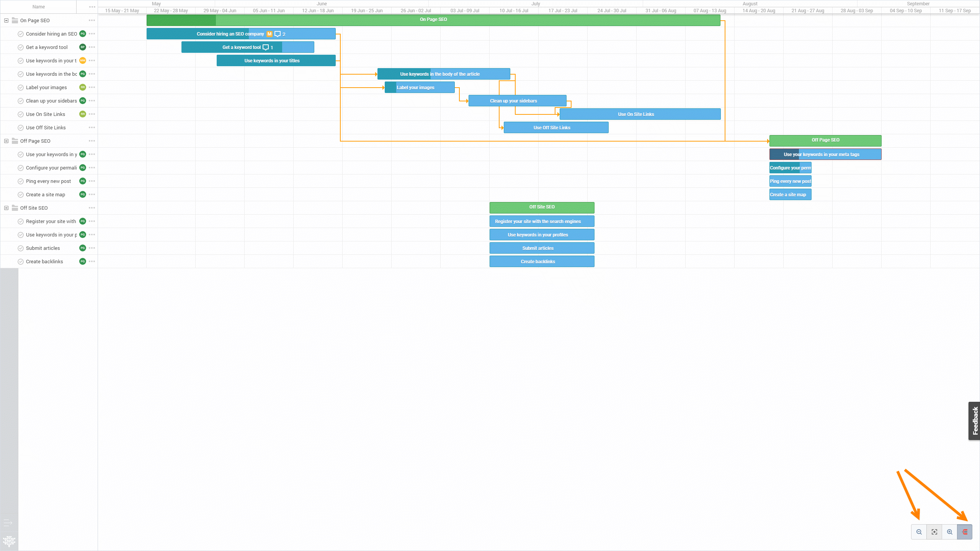Select the zoom out magnifier icon
This screenshot has width=980, height=551.
(919, 531)
